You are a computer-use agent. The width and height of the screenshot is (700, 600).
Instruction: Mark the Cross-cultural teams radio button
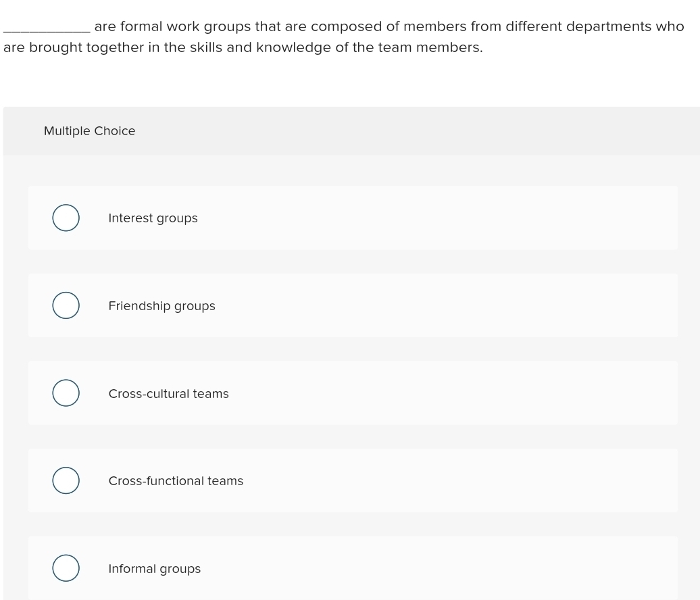click(x=66, y=393)
